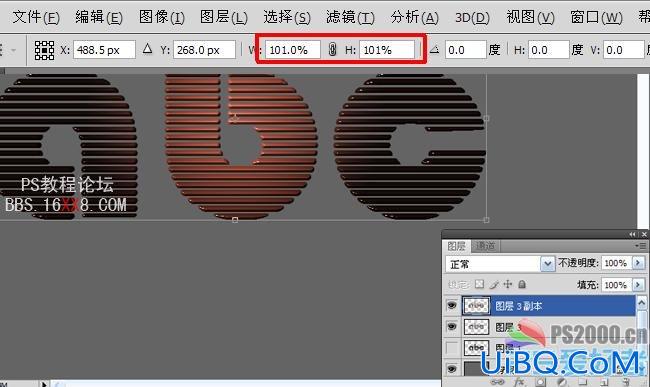Click the new group folder icon
The height and width of the screenshot is (387, 650).
[583, 382]
